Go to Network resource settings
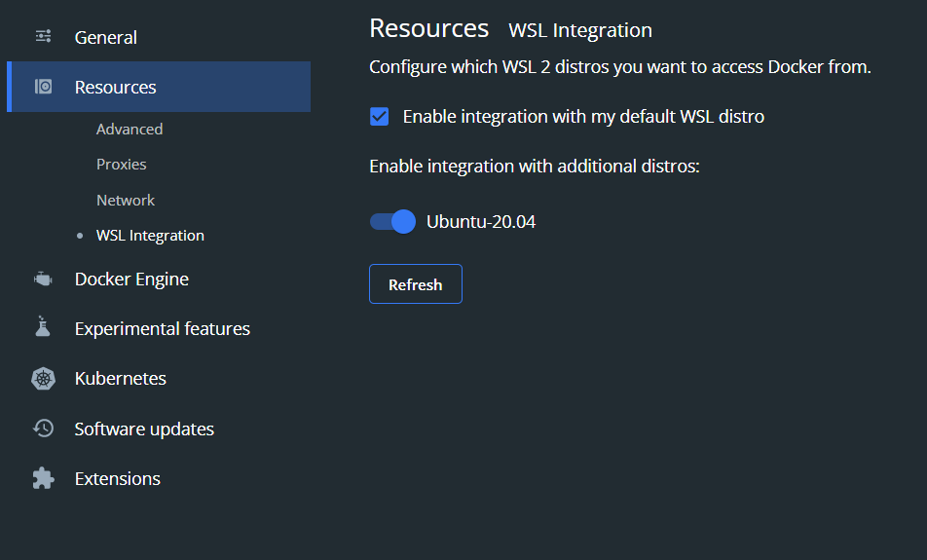Viewport: 927px width, 560px height. click(126, 200)
